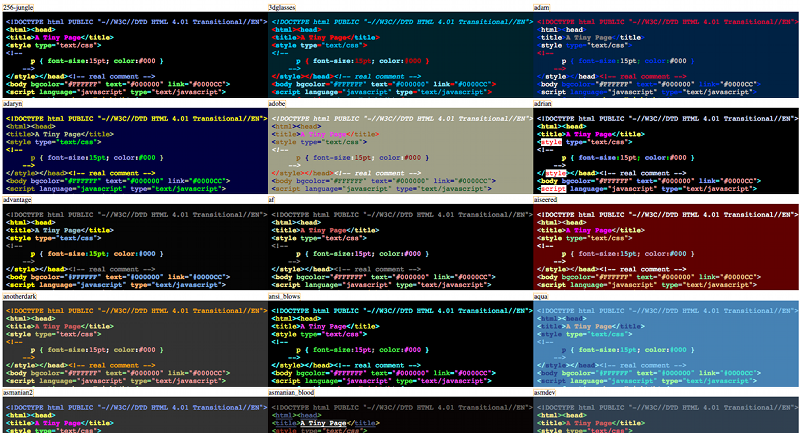
Task: Click the 'advantage' name label
Action: 19,200
